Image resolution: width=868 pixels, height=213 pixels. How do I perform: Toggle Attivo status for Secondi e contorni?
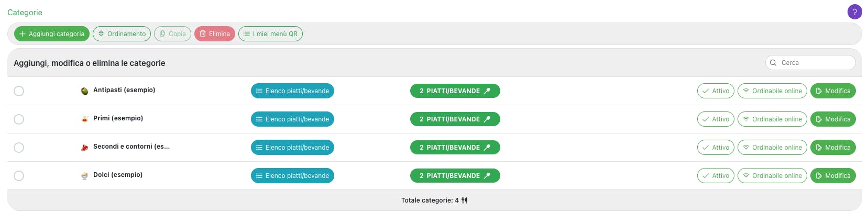pos(716,148)
